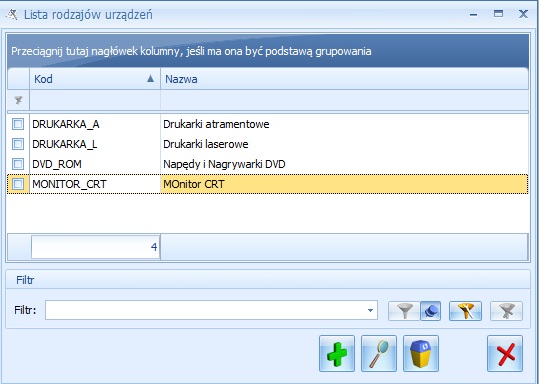Screen dimensions: 539x384
Task: Toggle the pin filter button
Action: [x=431, y=311]
